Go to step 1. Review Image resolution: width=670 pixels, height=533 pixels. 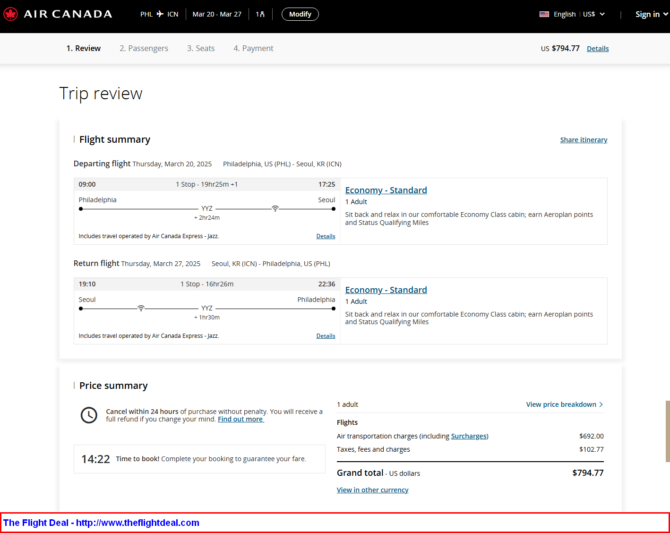pyautogui.click(x=83, y=48)
